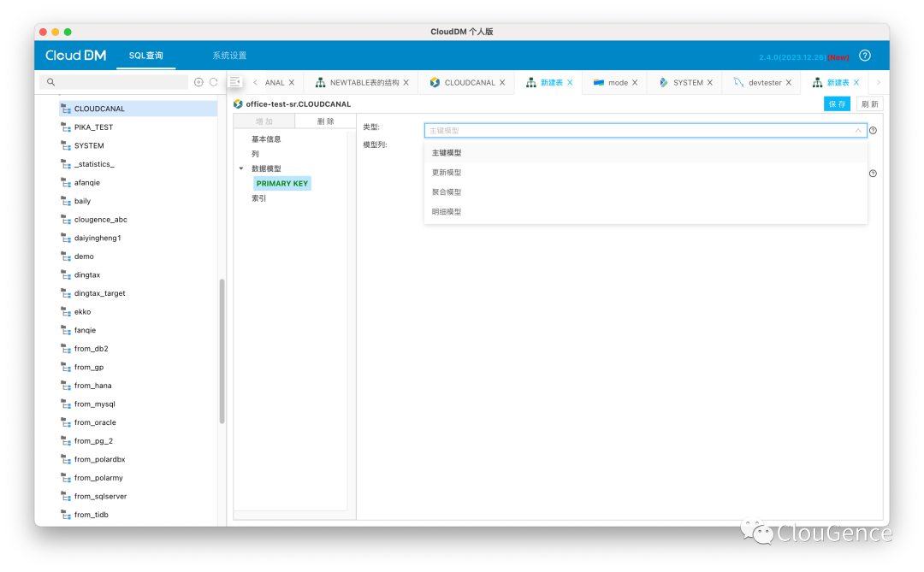Click the 增加 add button
This screenshot has width=924, height=572.
(264, 121)
